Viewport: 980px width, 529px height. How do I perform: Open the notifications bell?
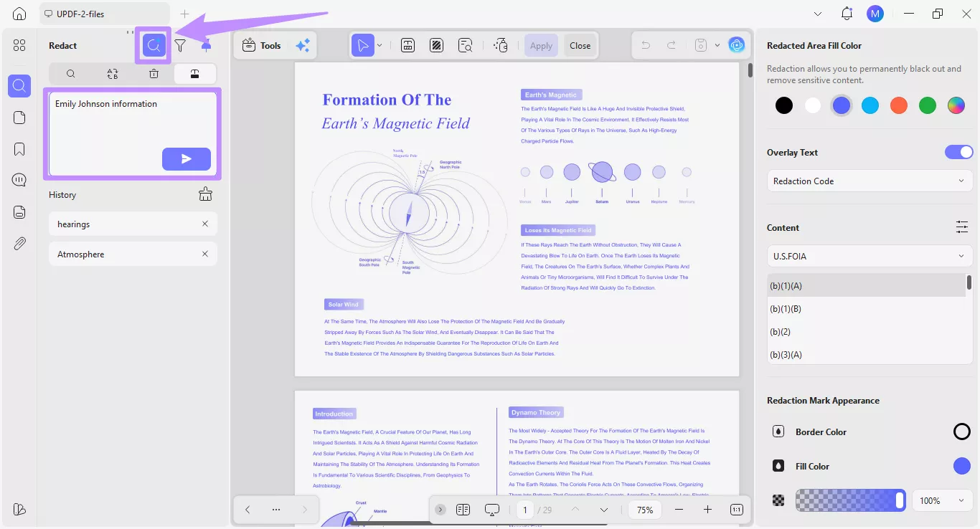pos(847,14)
